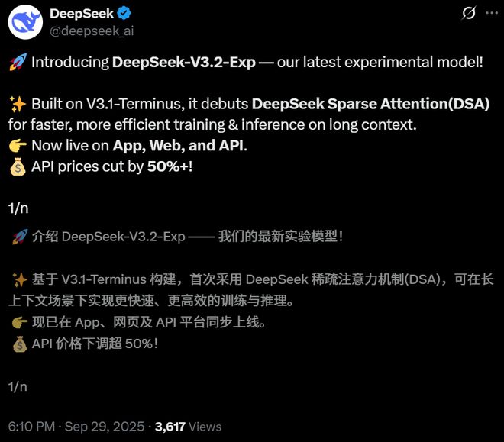Click the sparkles emoji before Built on
The width and height of the screenshot is (504, 442).
pos(18,104)
